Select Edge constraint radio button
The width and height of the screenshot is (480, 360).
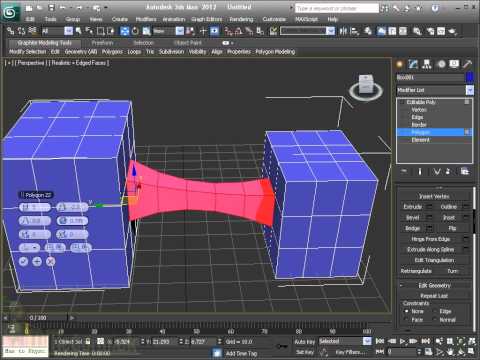435,311
